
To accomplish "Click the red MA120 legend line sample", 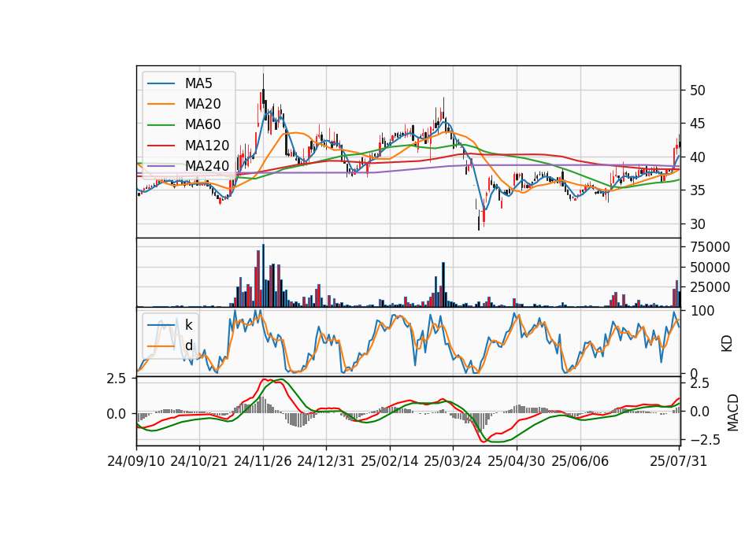I will pos(161,145).
